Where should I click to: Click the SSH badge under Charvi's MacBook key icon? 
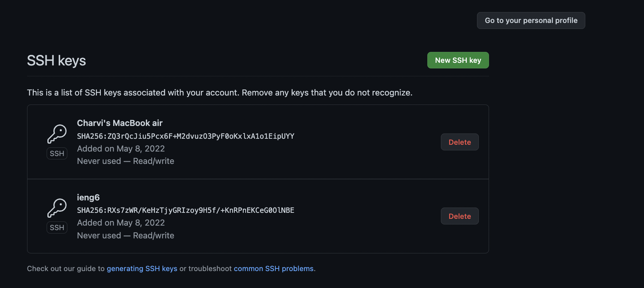(x=57, y=153)
